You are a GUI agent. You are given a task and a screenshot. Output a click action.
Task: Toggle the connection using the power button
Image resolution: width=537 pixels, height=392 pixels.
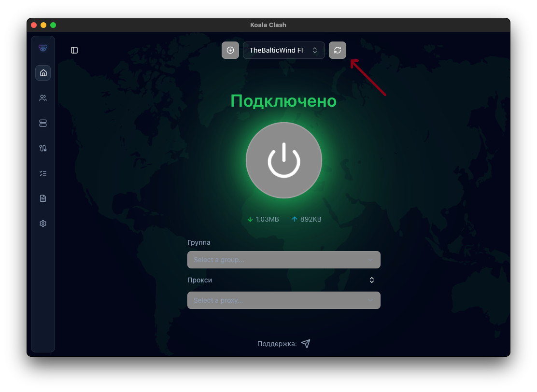tap(284, 160)
